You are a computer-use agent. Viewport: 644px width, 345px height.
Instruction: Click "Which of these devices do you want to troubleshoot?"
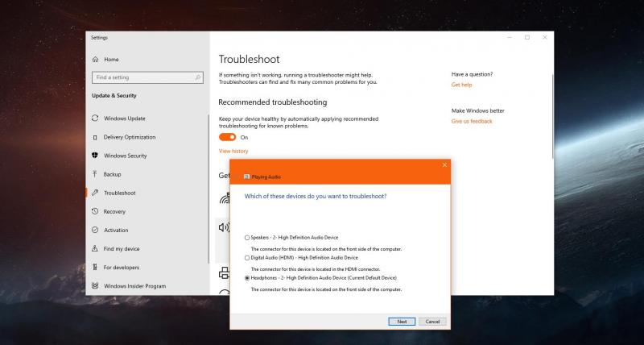point(316,196)
